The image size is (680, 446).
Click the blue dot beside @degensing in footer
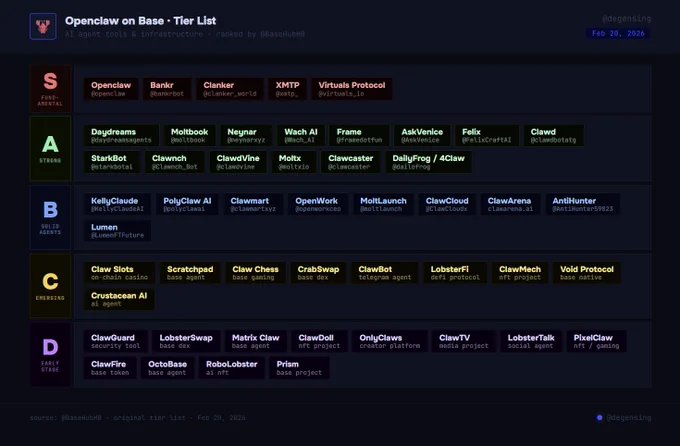pyautogui.click(x=599, y=417)
